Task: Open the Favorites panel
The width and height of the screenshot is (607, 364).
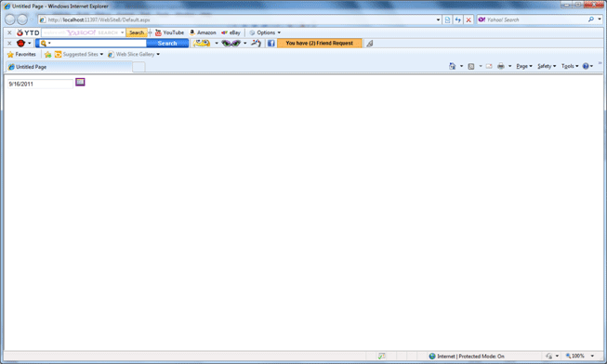Action: (x=21, y=54)
